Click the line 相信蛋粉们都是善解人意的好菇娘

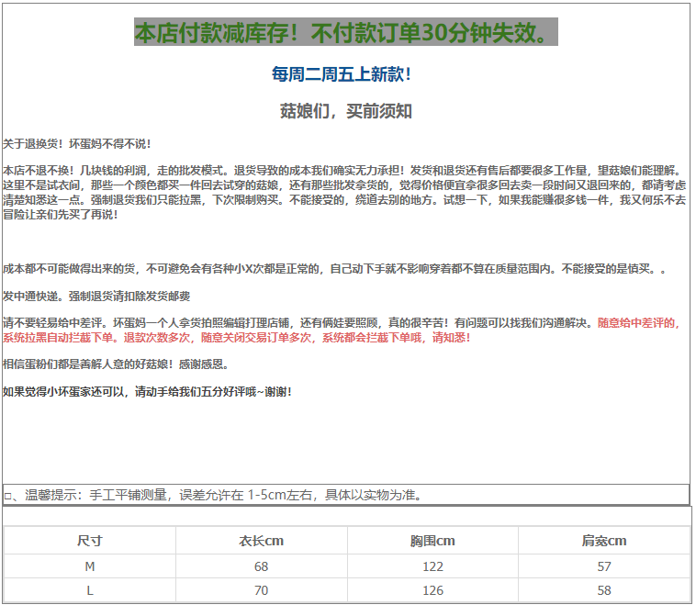tap(116, 364)
